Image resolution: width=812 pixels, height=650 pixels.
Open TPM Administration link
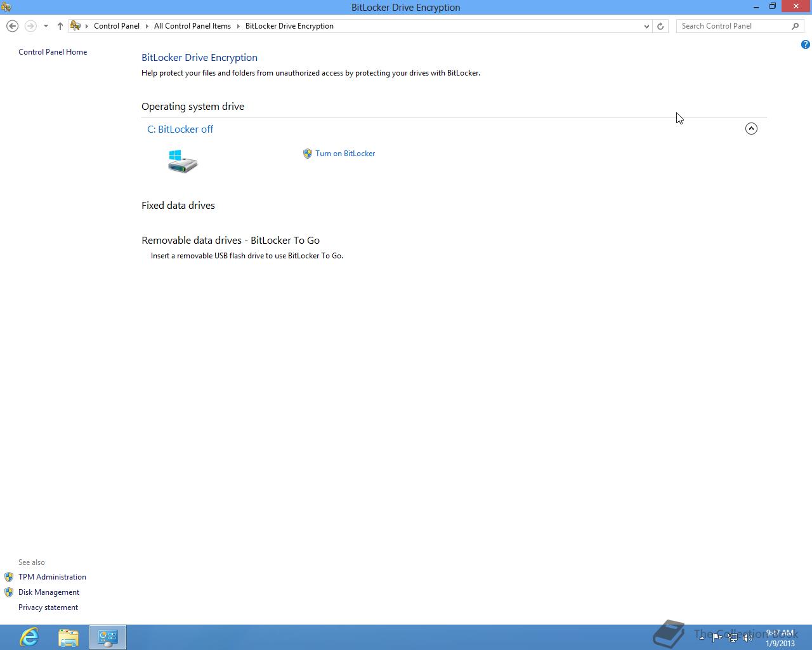click(52, 577)
